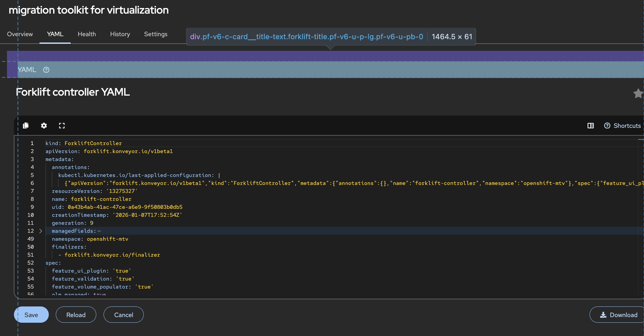Open the Overview tab
This screenshot has width=644, height=336.
[20, 34]
